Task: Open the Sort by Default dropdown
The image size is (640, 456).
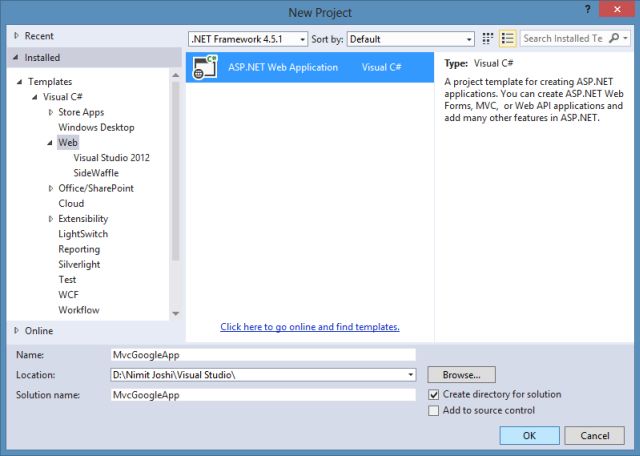Action: point(411,39)
